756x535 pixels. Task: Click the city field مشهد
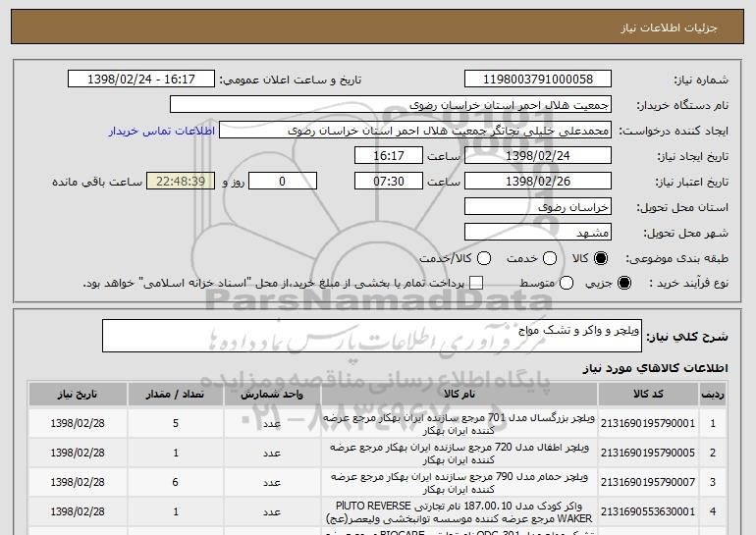(538, 233)
